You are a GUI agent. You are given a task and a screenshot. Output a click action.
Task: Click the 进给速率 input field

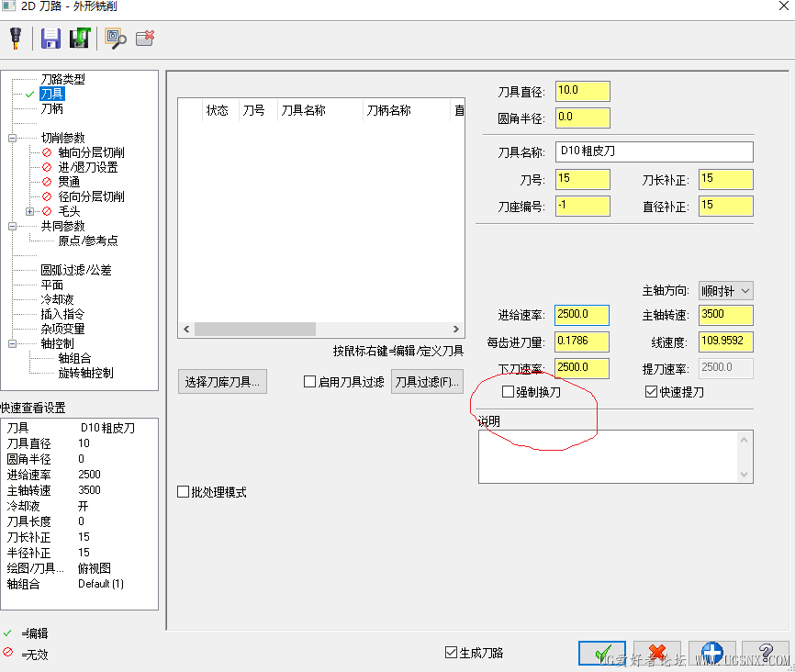coord(582,315)
